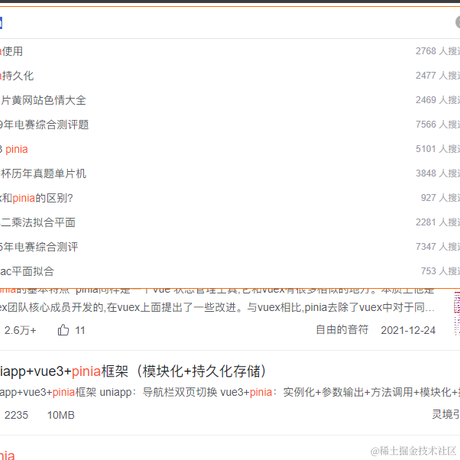The image size is (460, 460).
Task: Select the 'pinia' suggestion with 5101 searches
Action: pyautogui.click(x=14, y=149)
